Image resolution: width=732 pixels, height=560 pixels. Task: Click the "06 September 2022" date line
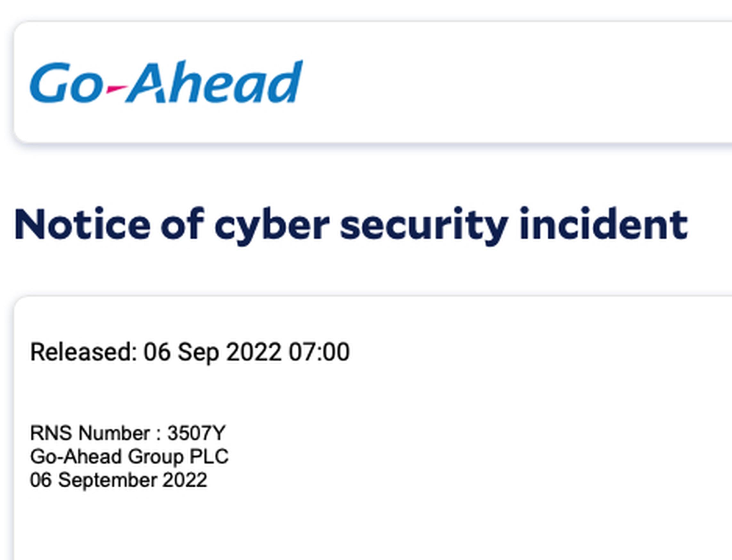[x=119, y=480]
